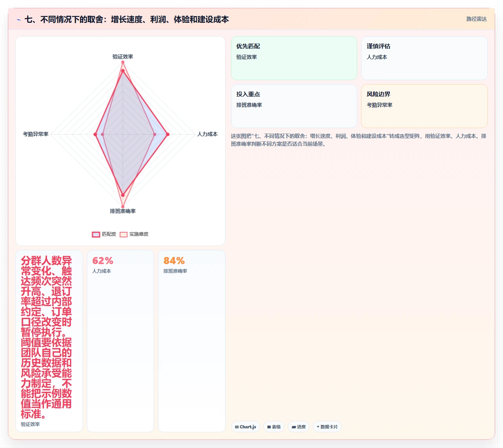The width and height of the screenshot is (503, 448).
Task: Click 考勤异常率 text in 风险边界 card
Action: 380,105
